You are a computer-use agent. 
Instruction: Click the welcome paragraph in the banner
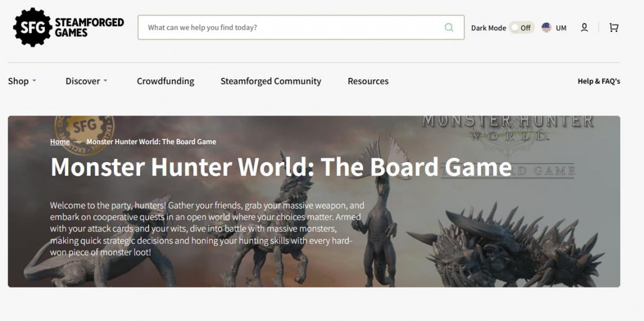(207, 228)
